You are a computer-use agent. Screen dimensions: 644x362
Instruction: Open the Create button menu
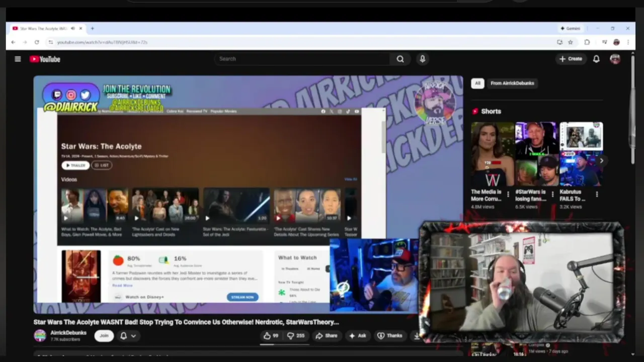[x=571, y=59]
